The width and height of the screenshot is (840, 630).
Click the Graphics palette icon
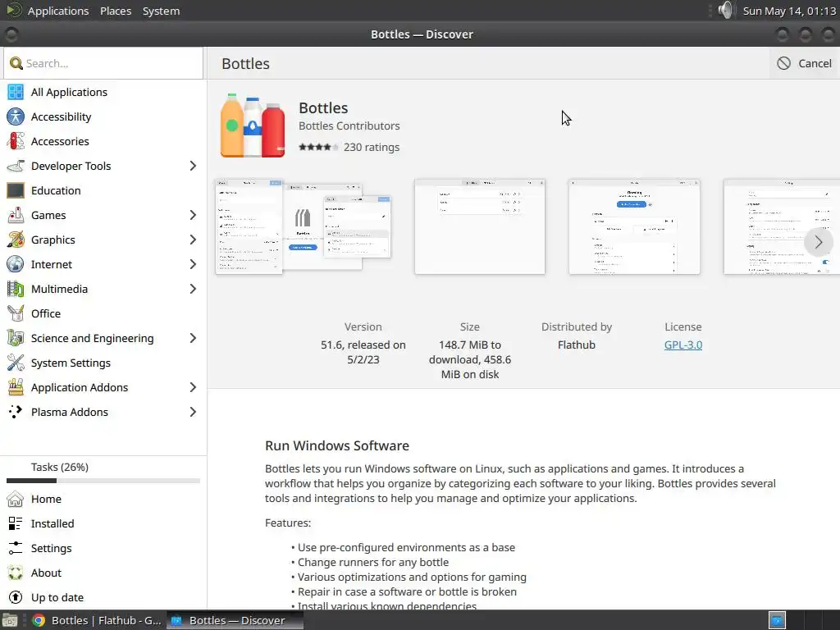pos(16,240)
